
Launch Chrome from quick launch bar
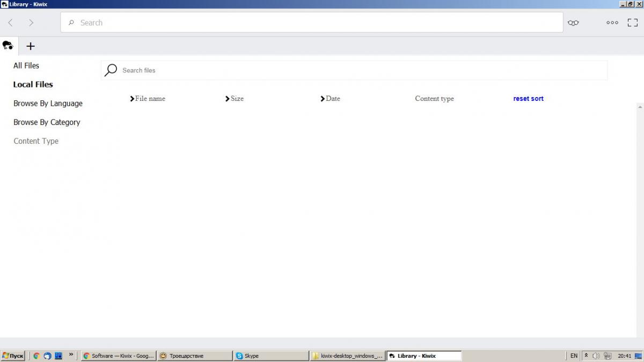click(x=36, y=356)
